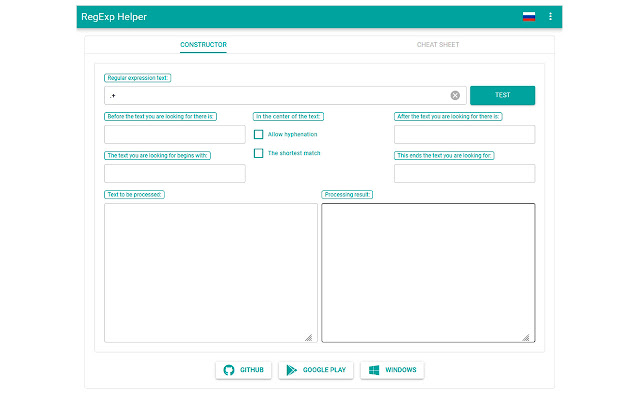Switch to the Cheat Sheet tab
640x400 pixels.
pyautogui.click(x=438, y=45)
